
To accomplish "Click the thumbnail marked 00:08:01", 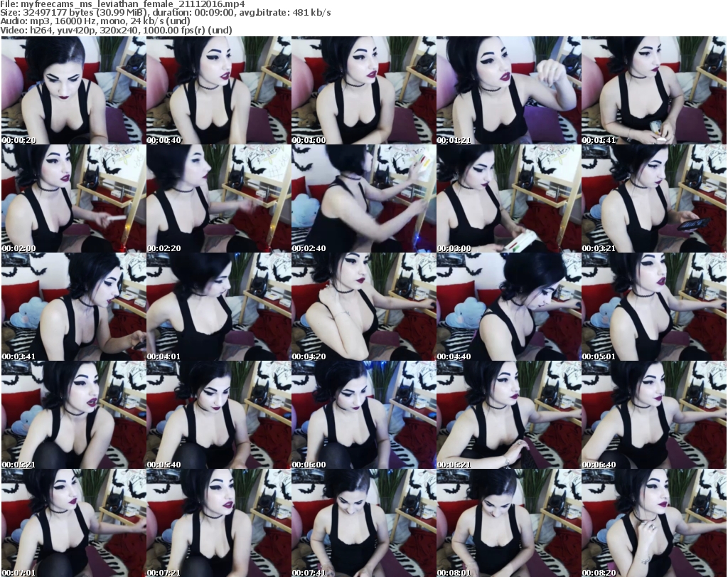I will (508, 523).
